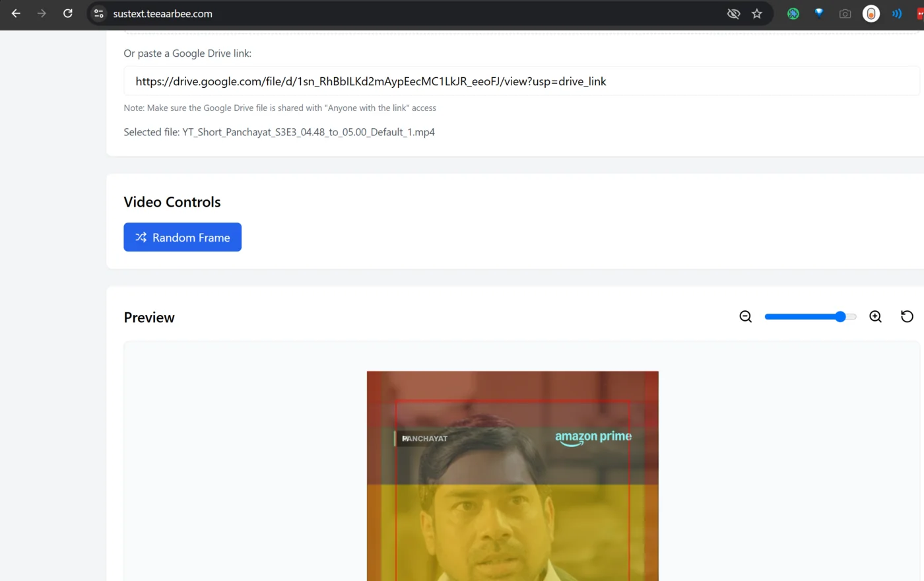Zoom in the preview with plus magnifier
This screenshot has width=924, height=581.
click(x=876, y=317)
